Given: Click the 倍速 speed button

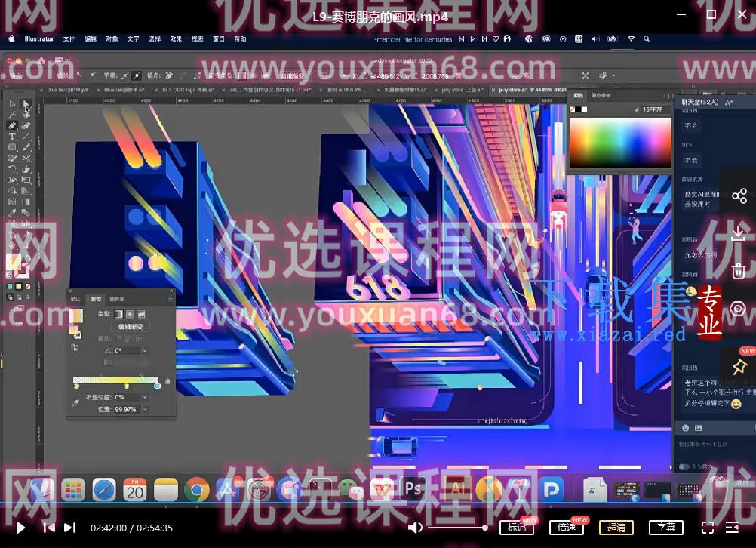Looking at the screenshot, I should tap(567, 528).
